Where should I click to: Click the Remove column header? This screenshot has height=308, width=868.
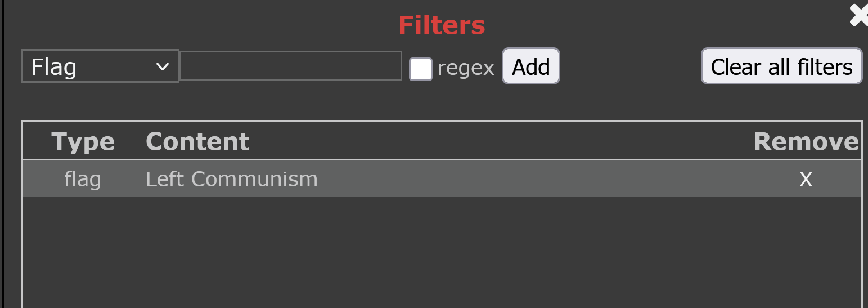[806, 141]
